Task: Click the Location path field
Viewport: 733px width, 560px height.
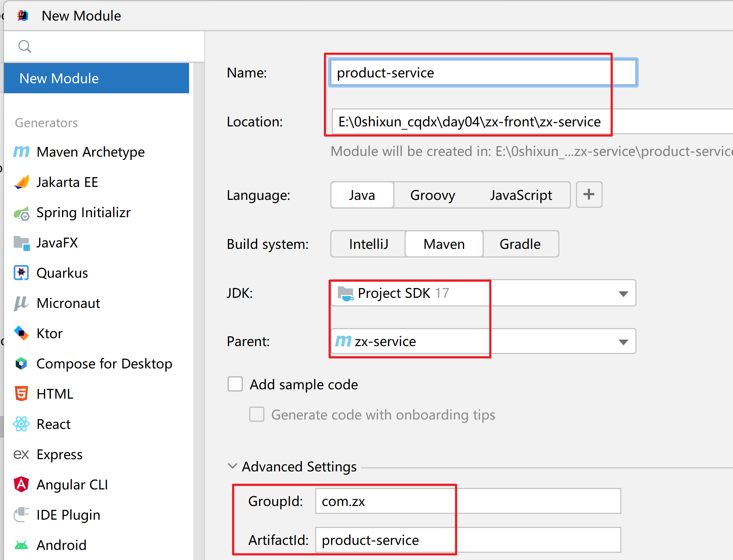Action: (532, 122)
